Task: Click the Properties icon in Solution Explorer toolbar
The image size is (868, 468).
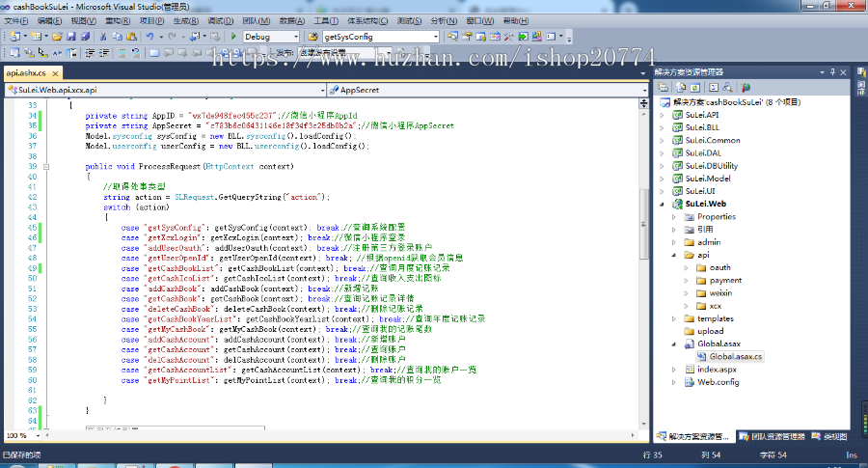Action: 664,87
